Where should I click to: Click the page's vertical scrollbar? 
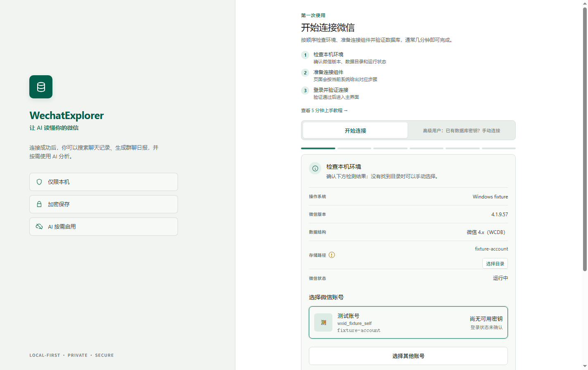point(585,139)
